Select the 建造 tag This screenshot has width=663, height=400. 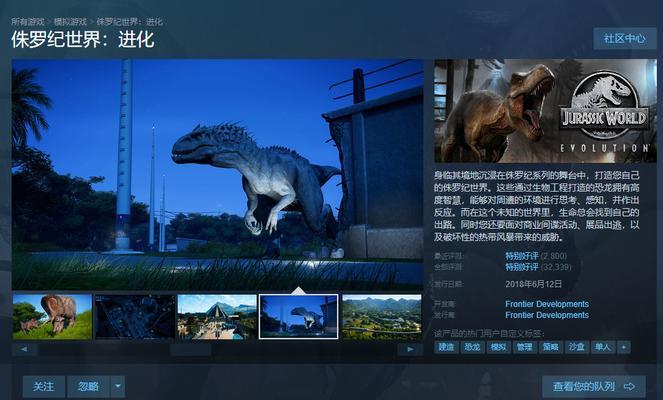(x=447, y=347)
